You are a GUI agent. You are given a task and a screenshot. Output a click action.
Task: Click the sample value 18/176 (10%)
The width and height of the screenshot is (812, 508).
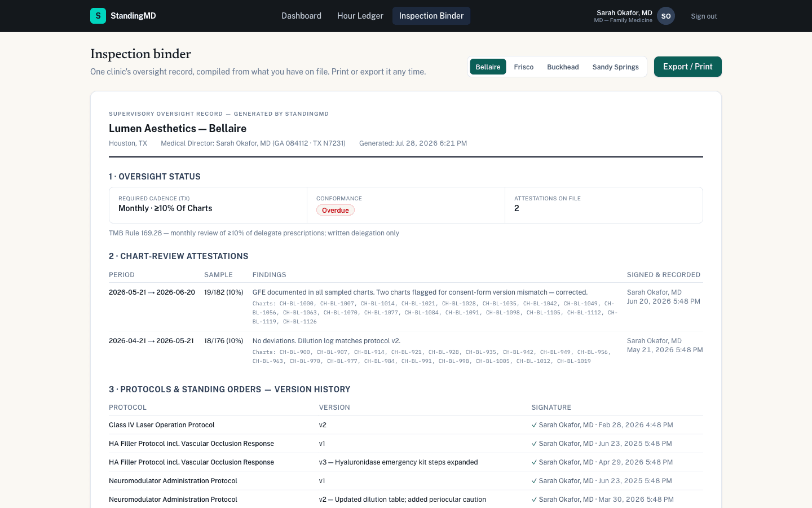(224, 341)
